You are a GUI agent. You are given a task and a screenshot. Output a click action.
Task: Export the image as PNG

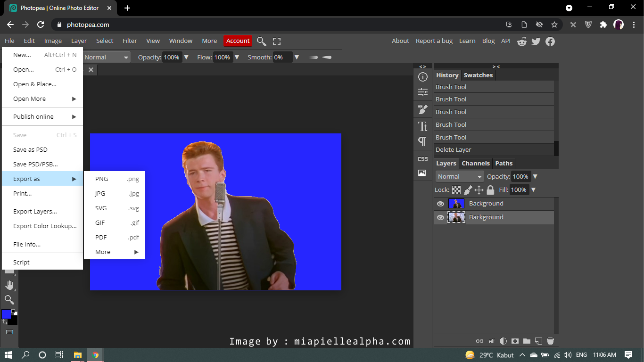click(115, 179)
